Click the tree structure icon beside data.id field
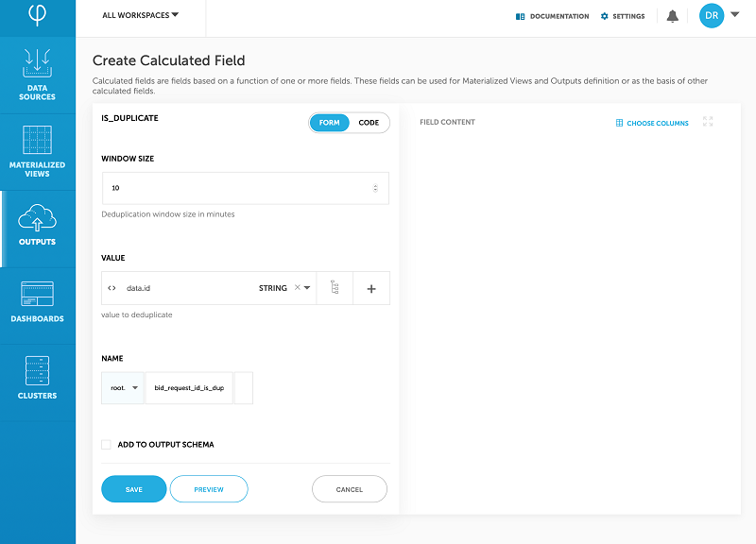The image size is (756, 544). [x=335, y=288]
